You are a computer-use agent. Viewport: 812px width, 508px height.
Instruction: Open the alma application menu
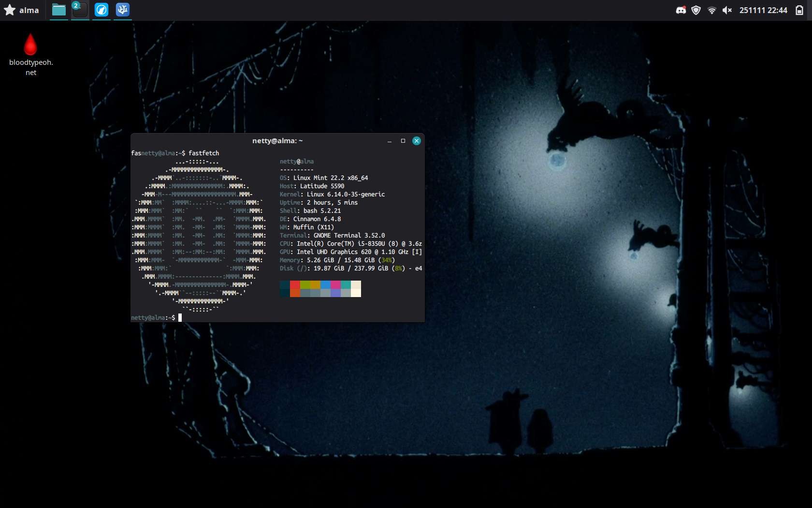(x=21, y=10)
